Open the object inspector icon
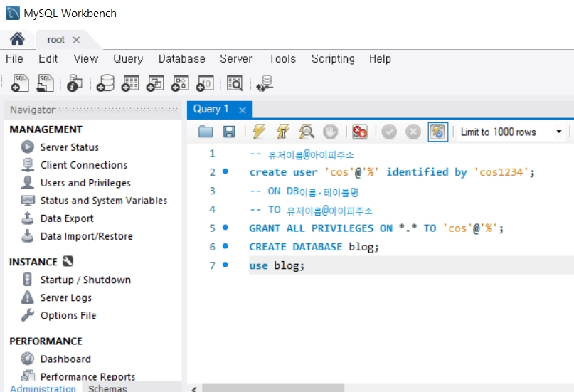The image size is (574, 392). point(75,83)
